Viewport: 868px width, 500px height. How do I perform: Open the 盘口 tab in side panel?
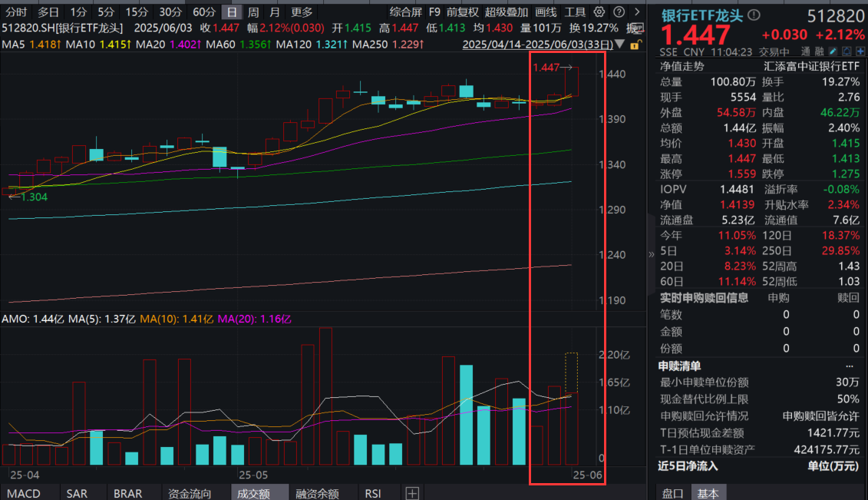[x=672, y=493]
